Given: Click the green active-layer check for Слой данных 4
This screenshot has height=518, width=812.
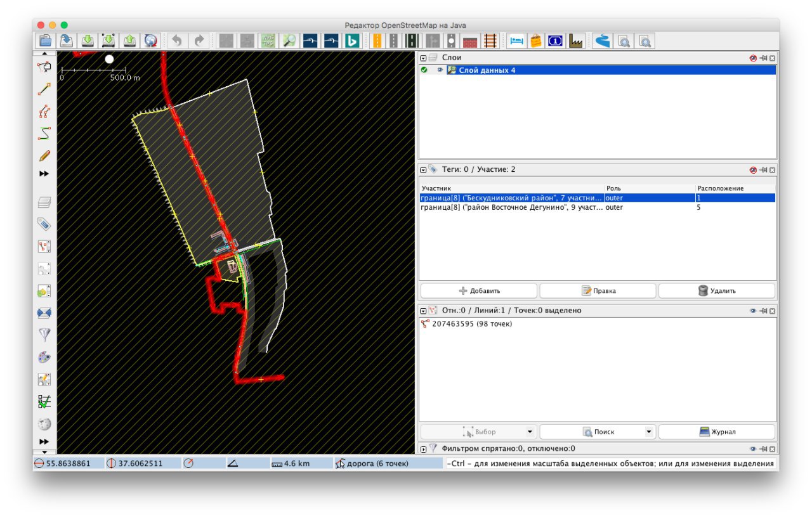Looking at the screenshot, I should (424, 70).
